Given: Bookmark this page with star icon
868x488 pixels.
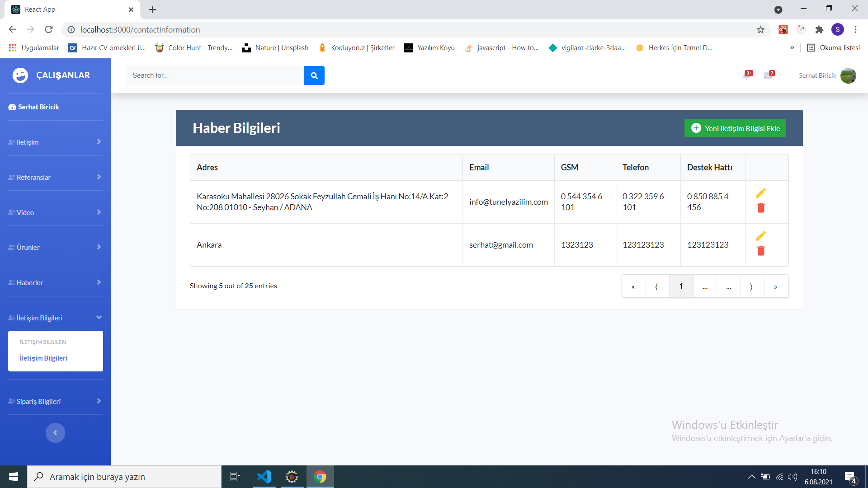Looking at the screenshot, I should click(x=760, y=30).
